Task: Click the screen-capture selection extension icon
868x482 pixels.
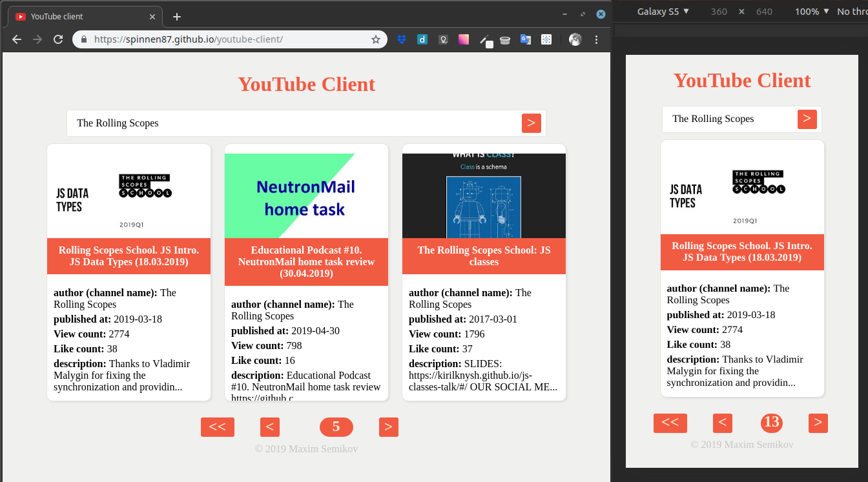Action: click(546, 39)
